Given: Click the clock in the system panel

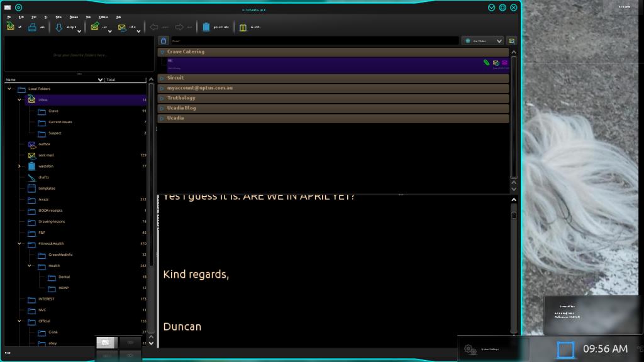Looking at the screenshot, I should pyautogui.click(x=605, y=349).
